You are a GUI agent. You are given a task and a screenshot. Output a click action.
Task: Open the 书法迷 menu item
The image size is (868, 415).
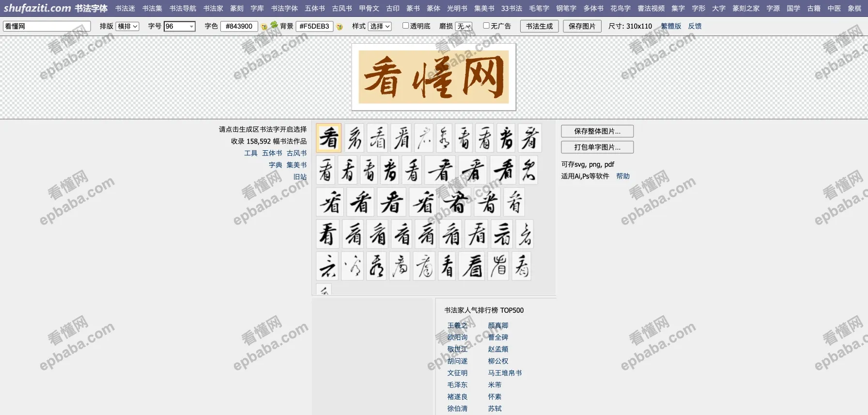pyautogui.click(x=125, y=8)
